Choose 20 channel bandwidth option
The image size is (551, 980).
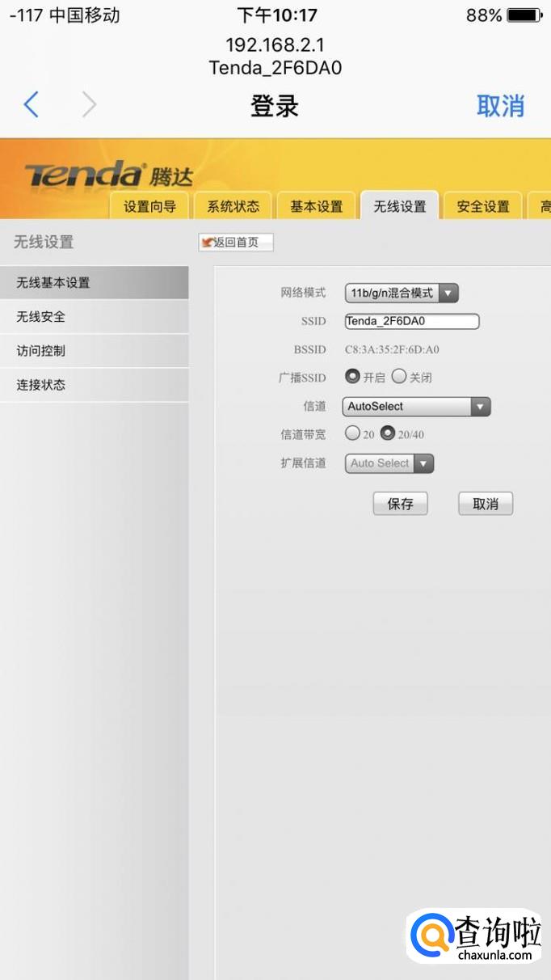352,433
